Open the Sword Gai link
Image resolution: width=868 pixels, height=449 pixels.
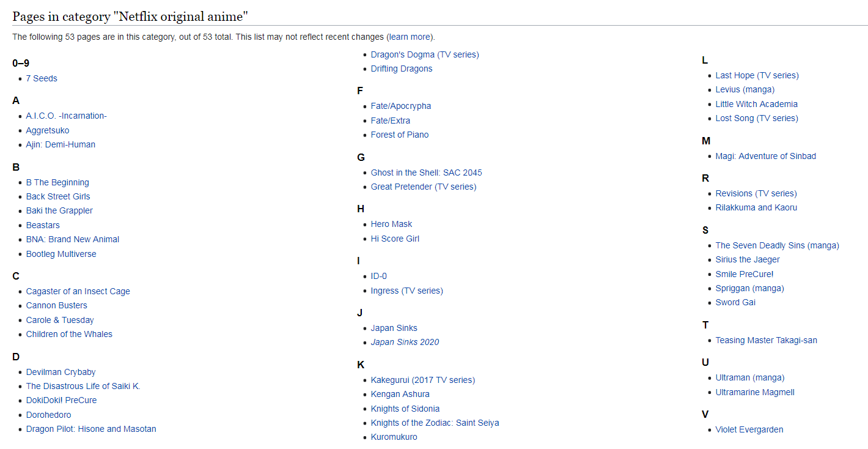point(736,302)
